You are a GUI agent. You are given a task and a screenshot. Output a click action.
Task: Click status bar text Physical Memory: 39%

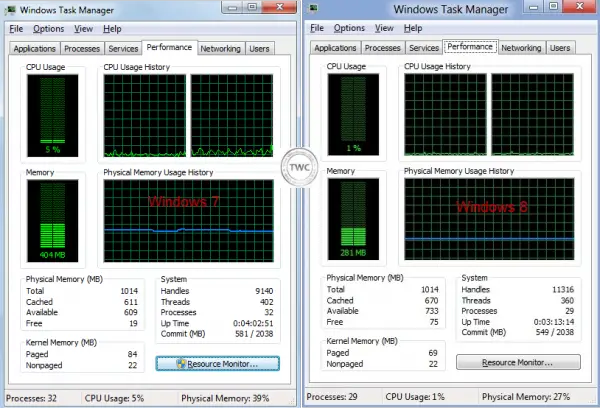[225, 398]
